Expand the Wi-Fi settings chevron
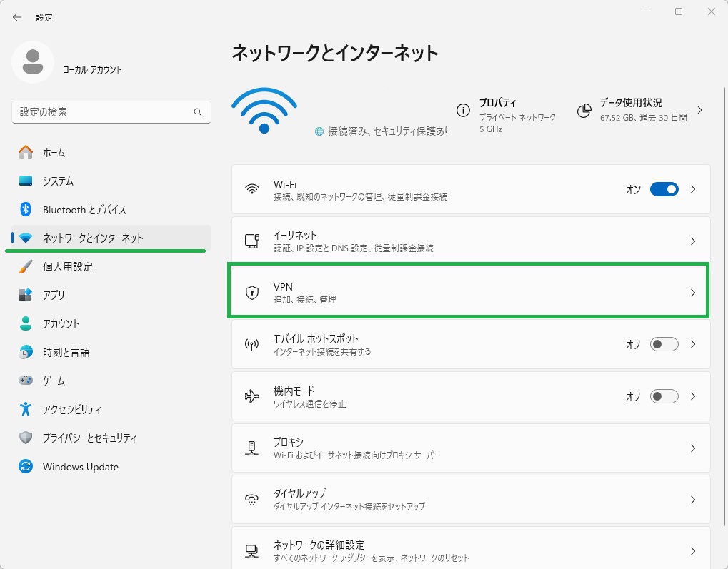 [x=692, y=189]
